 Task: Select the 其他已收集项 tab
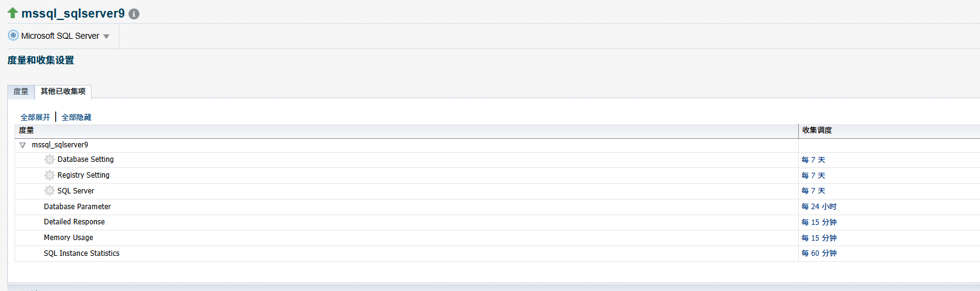(x=63, y=92)
